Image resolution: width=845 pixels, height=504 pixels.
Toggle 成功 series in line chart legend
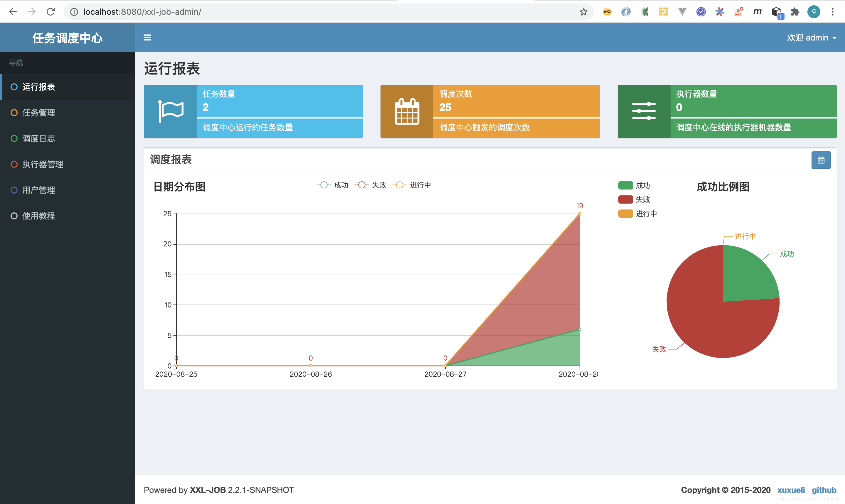click(332, 185)
